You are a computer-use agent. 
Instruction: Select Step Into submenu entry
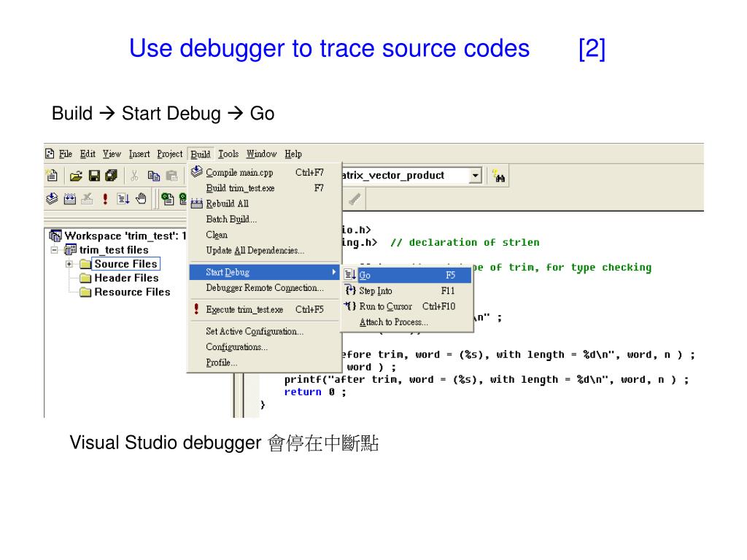(407, 290)
